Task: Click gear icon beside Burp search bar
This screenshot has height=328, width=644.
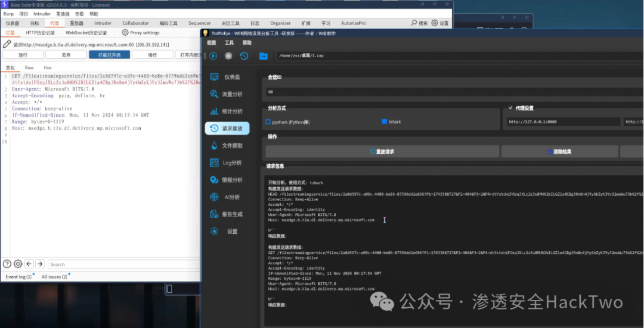Action: 18,264
